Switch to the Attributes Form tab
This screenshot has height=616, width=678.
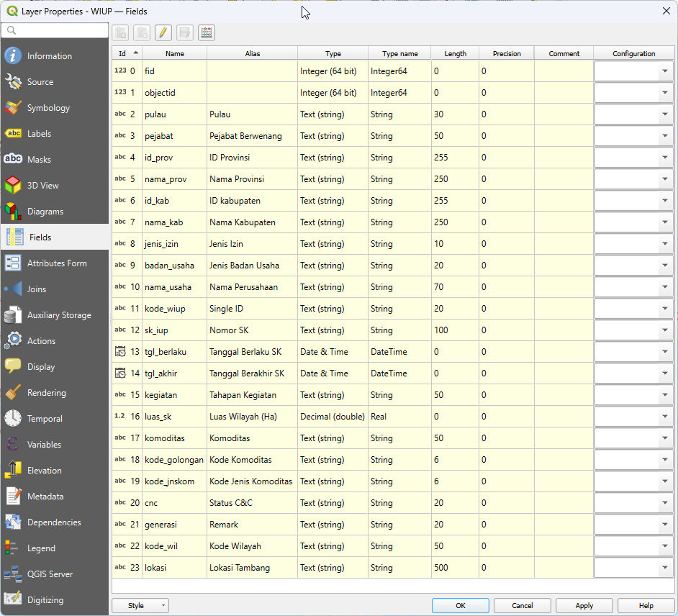click(56, 263)
